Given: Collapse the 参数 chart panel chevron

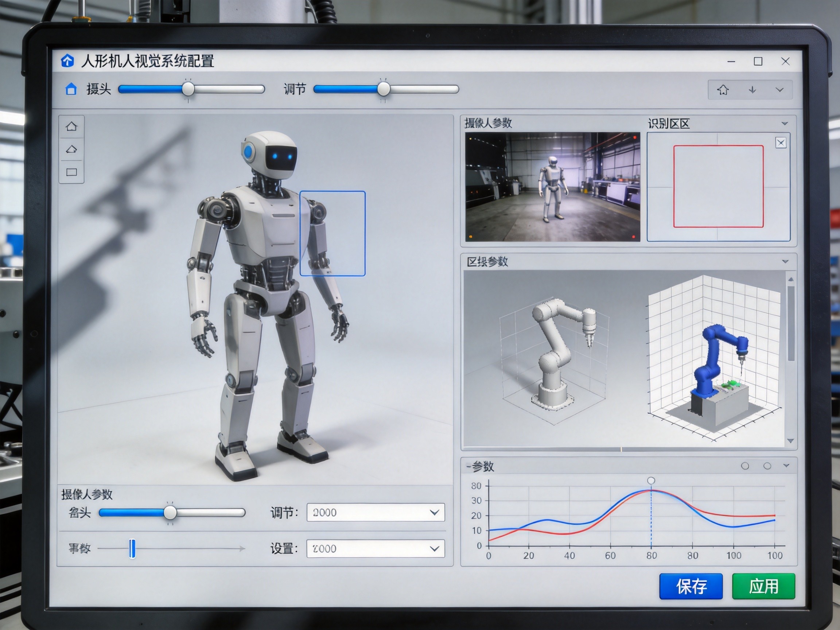Looking at the screenshot, I should pos(786,466).
